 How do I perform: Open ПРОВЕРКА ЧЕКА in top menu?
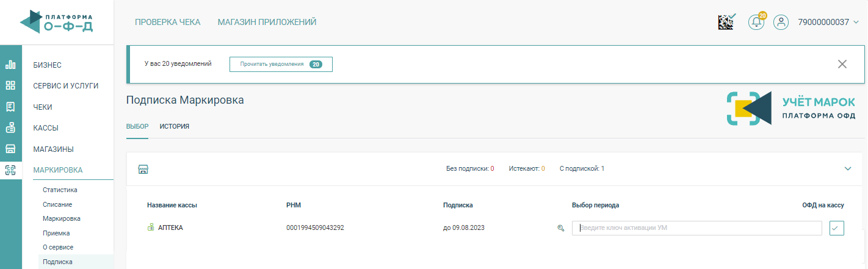point(167,22)
